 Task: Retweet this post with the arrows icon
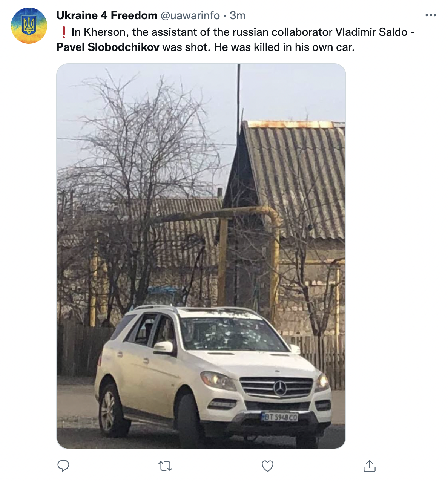tap(166, 466)
